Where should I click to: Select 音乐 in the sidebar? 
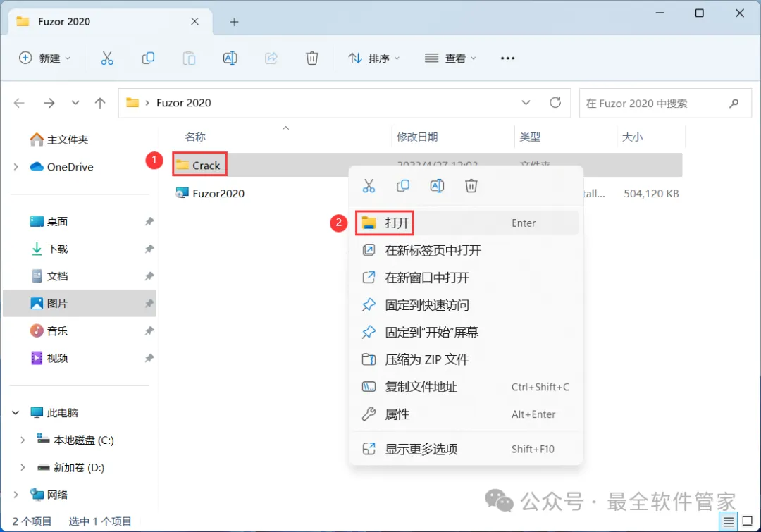coord(49,331)
